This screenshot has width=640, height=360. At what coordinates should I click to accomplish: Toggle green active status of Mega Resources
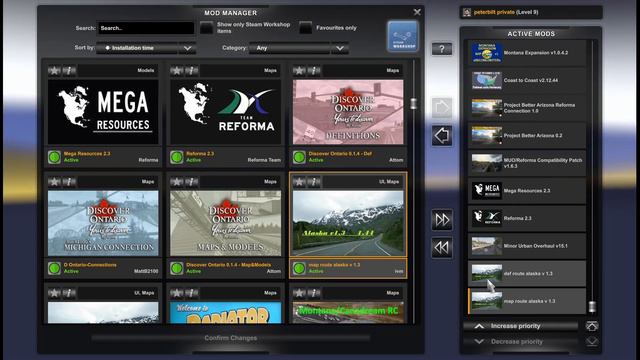[54, 157]
